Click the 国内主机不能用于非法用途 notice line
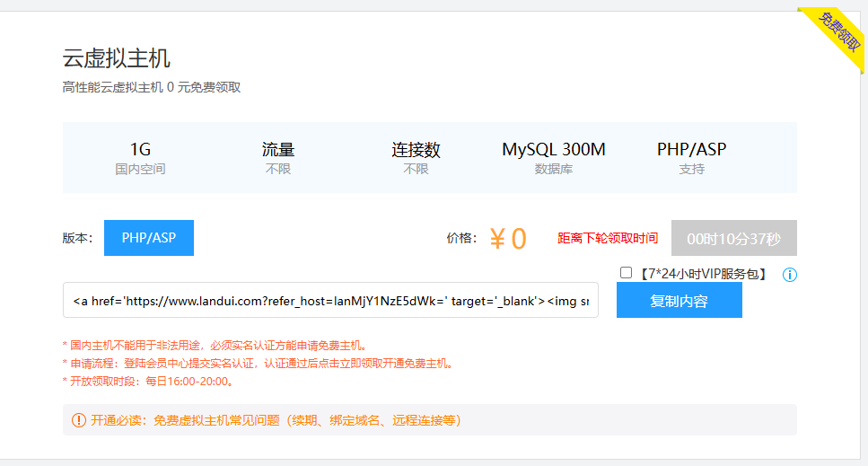 pyautogui.click(x=215, y=346)
